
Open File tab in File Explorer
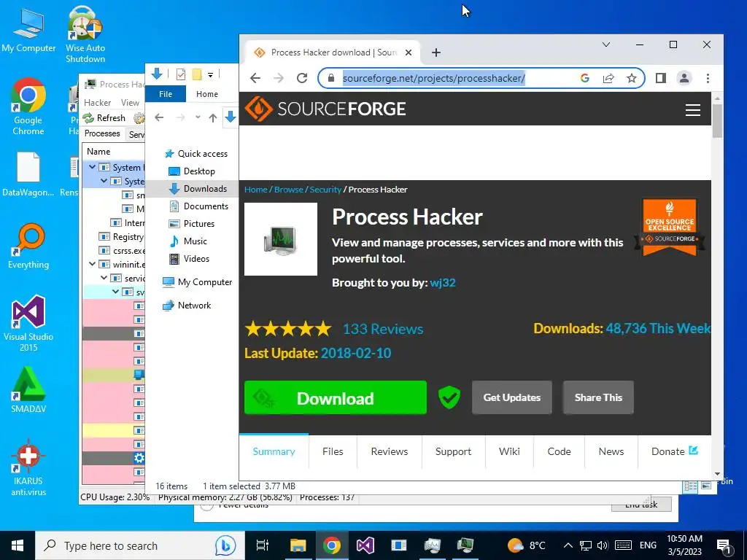166,94
